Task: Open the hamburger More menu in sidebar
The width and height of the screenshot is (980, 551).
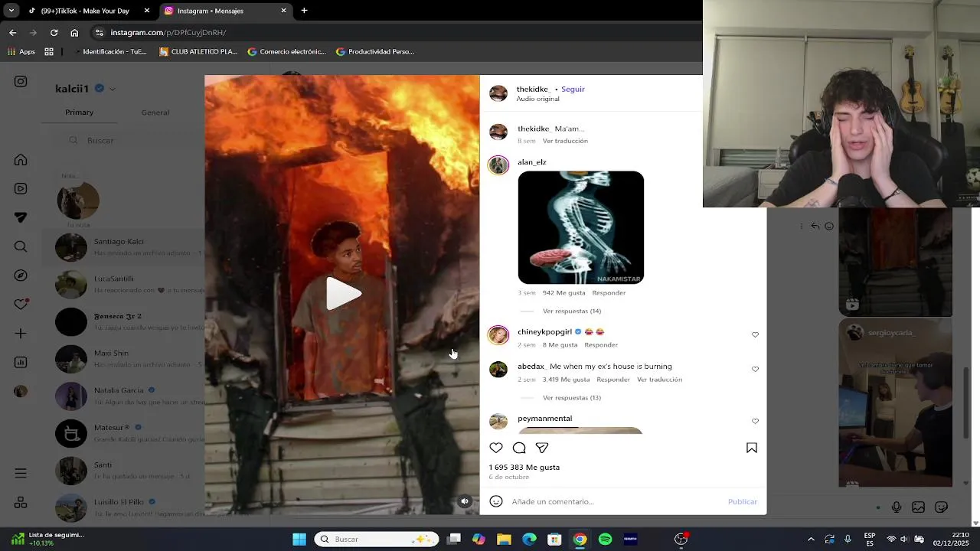Action: point(21,474)
